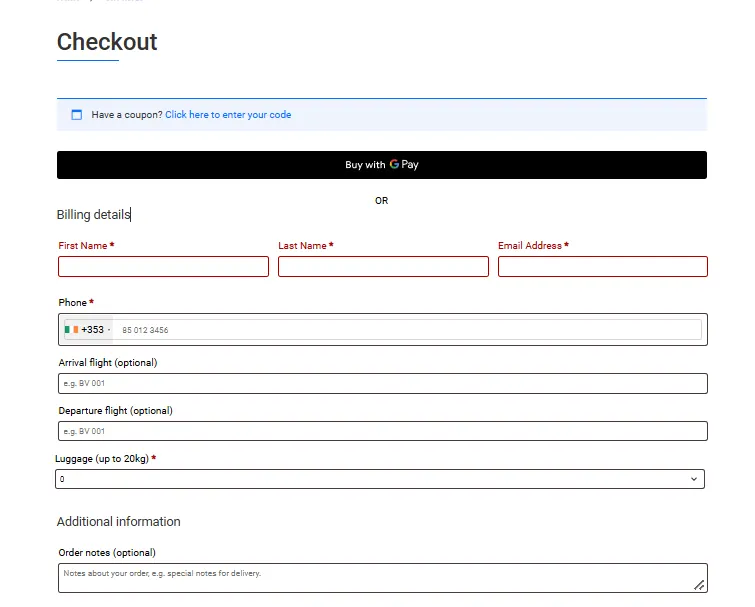Click the 'Phone' label
The width and height of the screenshot is (755, 607).
(72, 303)
